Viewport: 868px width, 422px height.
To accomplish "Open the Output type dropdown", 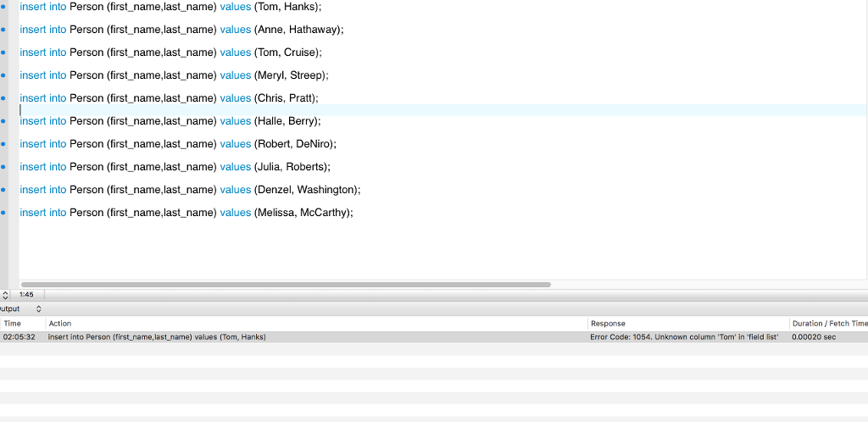I will point(39,309).
